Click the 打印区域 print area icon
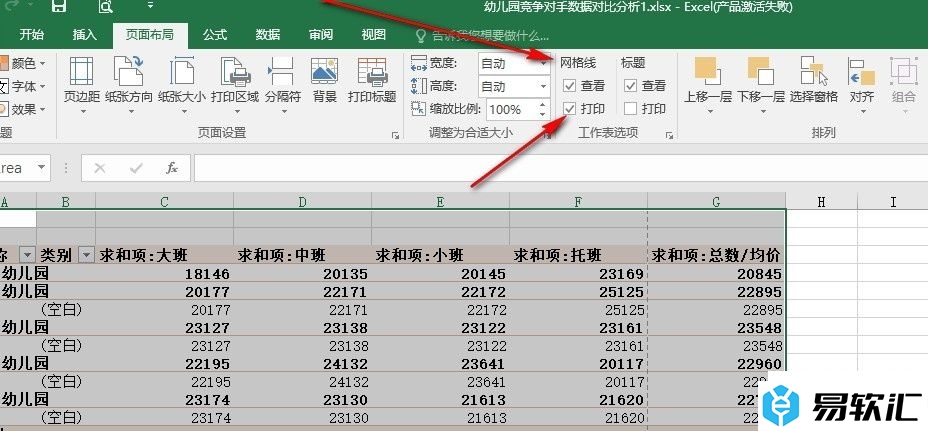Screen dimensions: 928x431 [x=235, y=80]
